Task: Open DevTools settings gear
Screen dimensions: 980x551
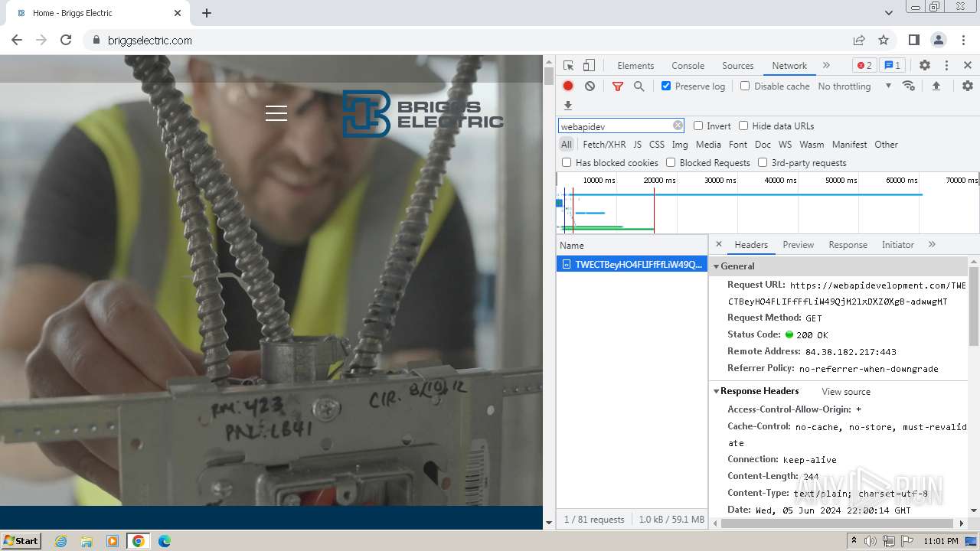Action: coord(925,65)
